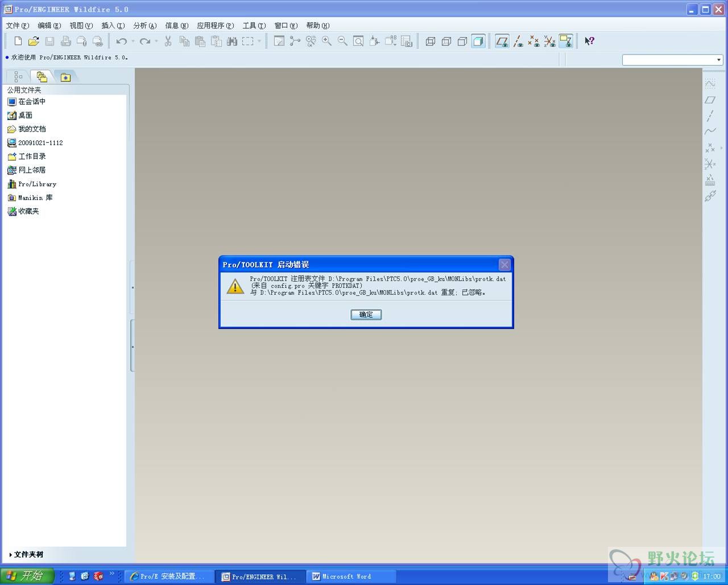
Task: Click the Zoom Out magnifier icon
Action: [343, 41]
